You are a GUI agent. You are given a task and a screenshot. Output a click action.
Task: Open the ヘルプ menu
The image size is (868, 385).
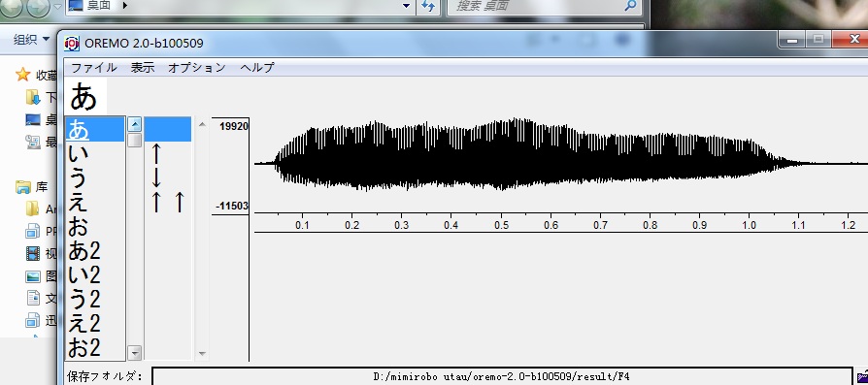(257, 68)
